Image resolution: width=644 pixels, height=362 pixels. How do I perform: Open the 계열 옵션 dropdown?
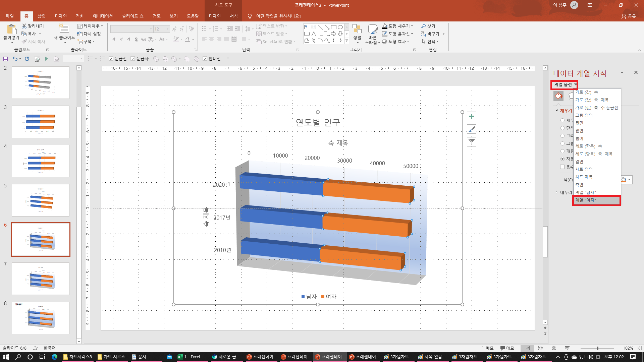[565, 85]
